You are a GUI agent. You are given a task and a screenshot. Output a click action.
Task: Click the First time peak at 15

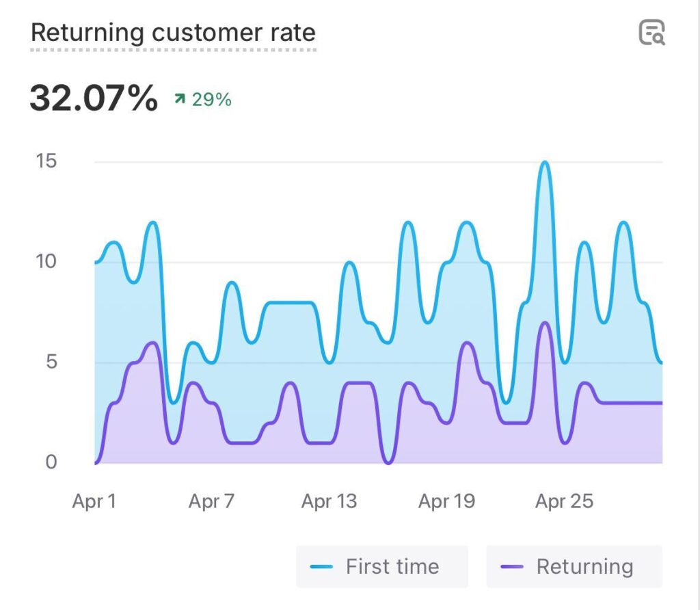544,163
